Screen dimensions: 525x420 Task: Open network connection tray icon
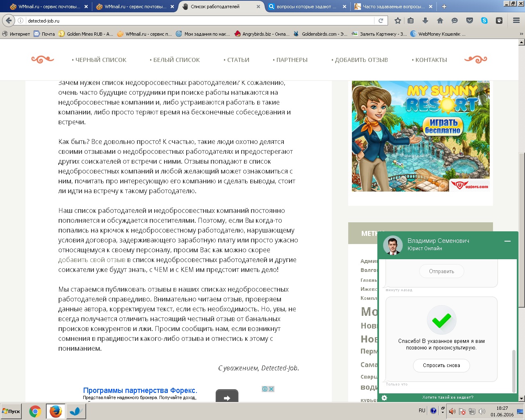click(x=472, y=411)
